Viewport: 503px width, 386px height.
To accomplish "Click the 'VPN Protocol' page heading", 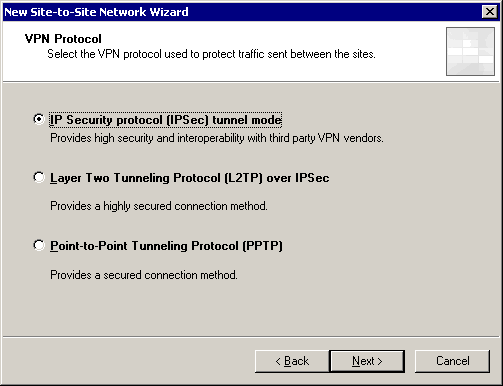I will [63, 39].
